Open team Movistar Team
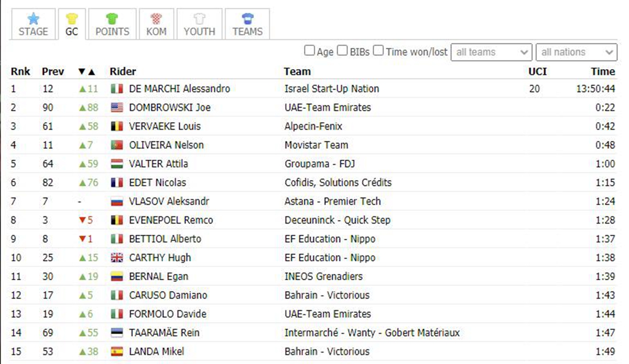 316,145
